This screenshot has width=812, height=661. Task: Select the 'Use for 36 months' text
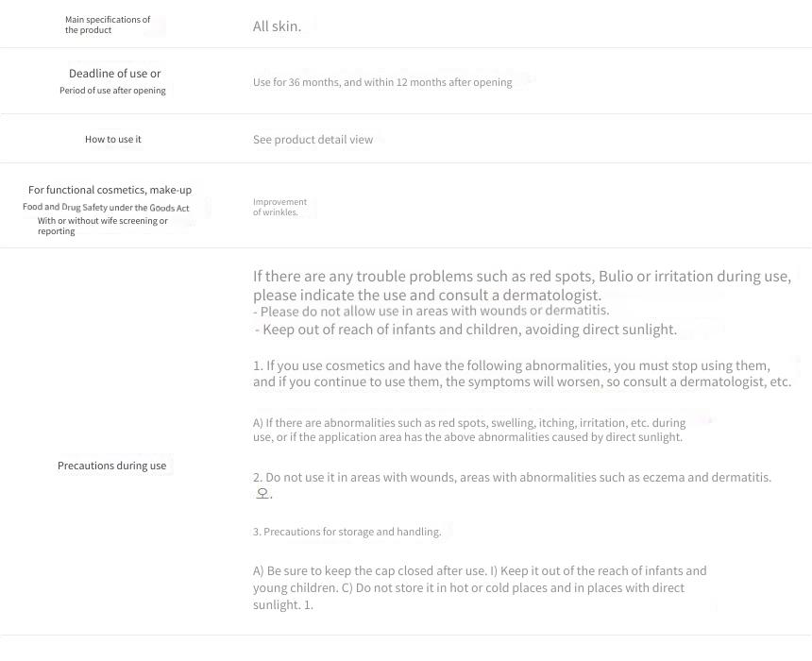click(x=296, y=82)
